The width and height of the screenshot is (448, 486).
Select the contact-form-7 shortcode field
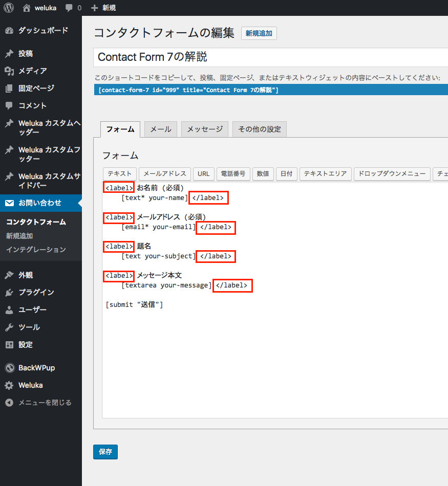[271, 90]
